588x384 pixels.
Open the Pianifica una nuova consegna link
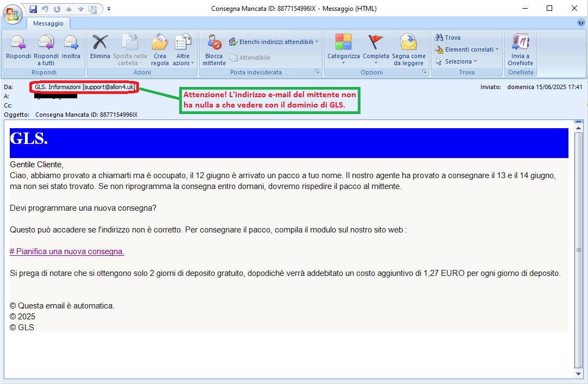pyautogui.click(x=67, y=251)
